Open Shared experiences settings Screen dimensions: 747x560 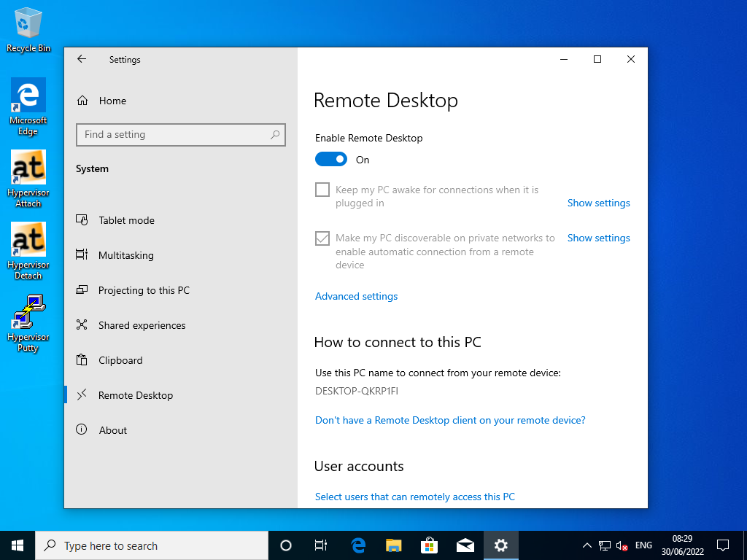(142, 324)
